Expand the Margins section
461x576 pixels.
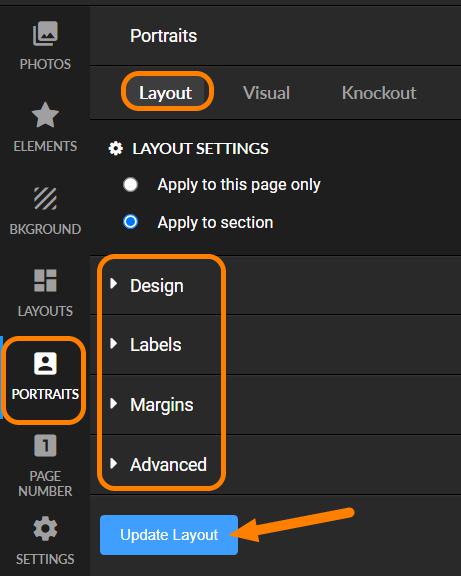275,404
